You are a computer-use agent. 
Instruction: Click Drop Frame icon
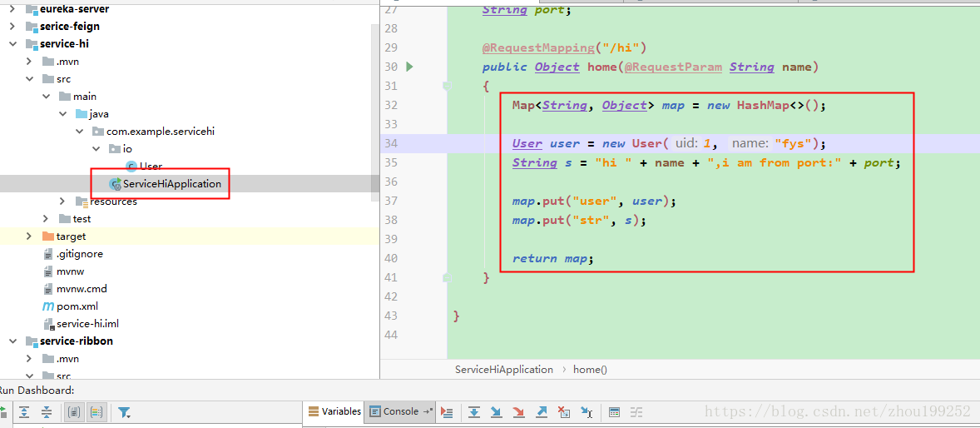click(564, 411)
